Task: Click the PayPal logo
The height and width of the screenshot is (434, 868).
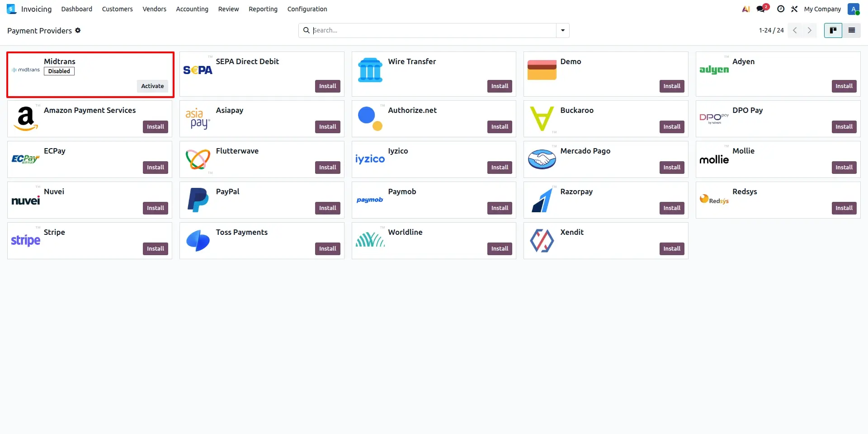Action: pos(198,200)
